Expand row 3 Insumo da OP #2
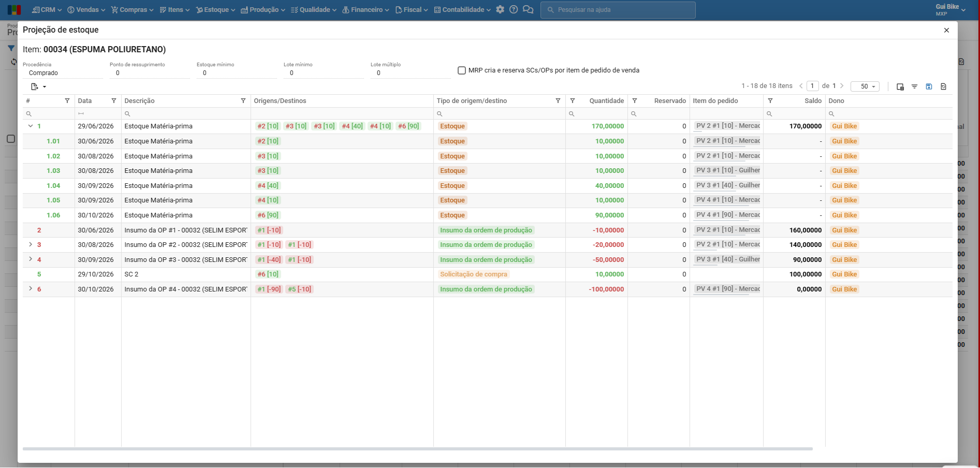The height and width of the screenshot is (468, 980). tap(31, 244)
